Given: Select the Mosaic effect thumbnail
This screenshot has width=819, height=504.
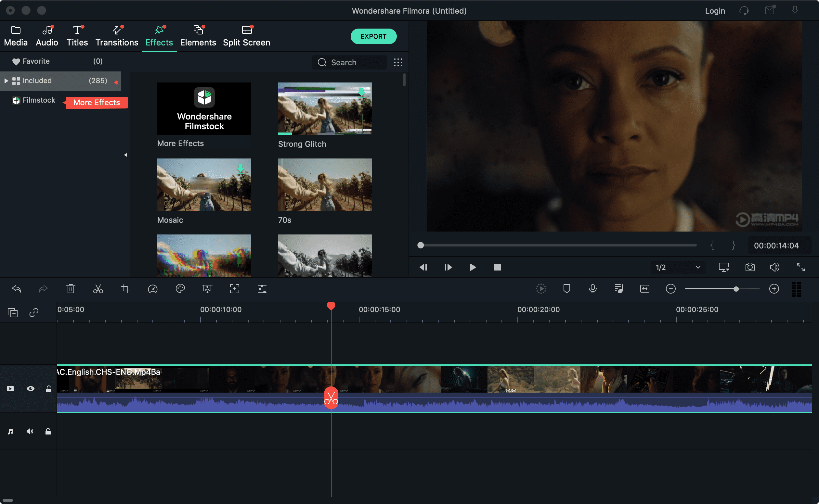Looking at the screenshot, I should pyautogui.click(x=204, y=185).
